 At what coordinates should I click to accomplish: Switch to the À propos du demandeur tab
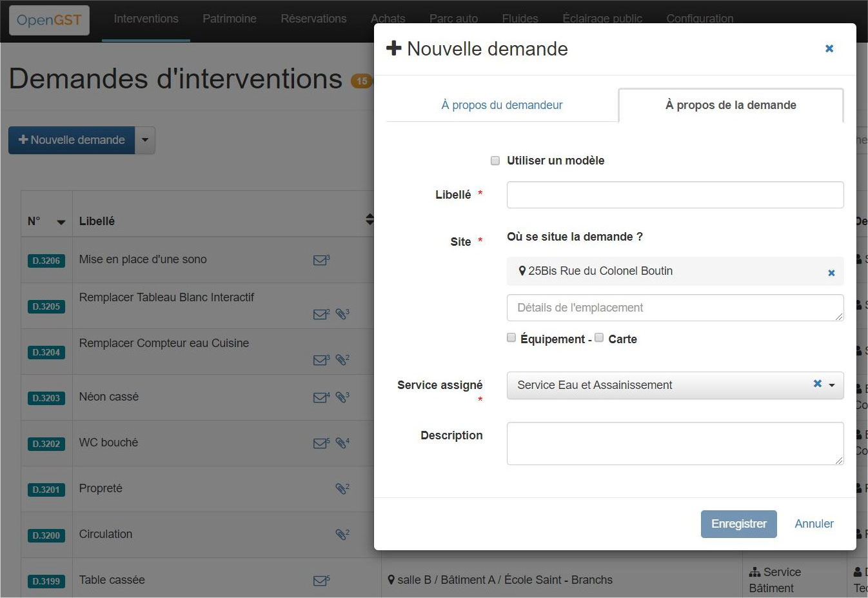[502, 105]
